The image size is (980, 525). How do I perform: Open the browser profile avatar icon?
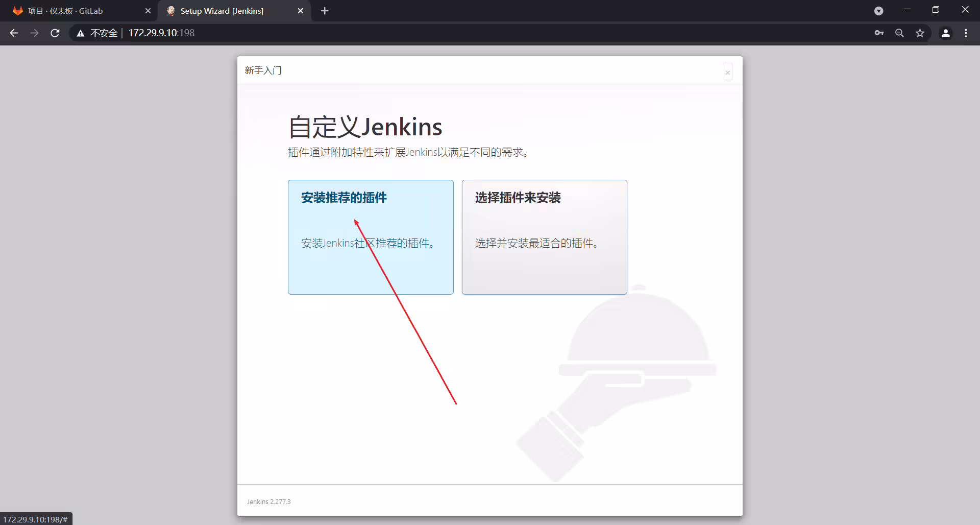pyautogui.click(x=945, y=33)
